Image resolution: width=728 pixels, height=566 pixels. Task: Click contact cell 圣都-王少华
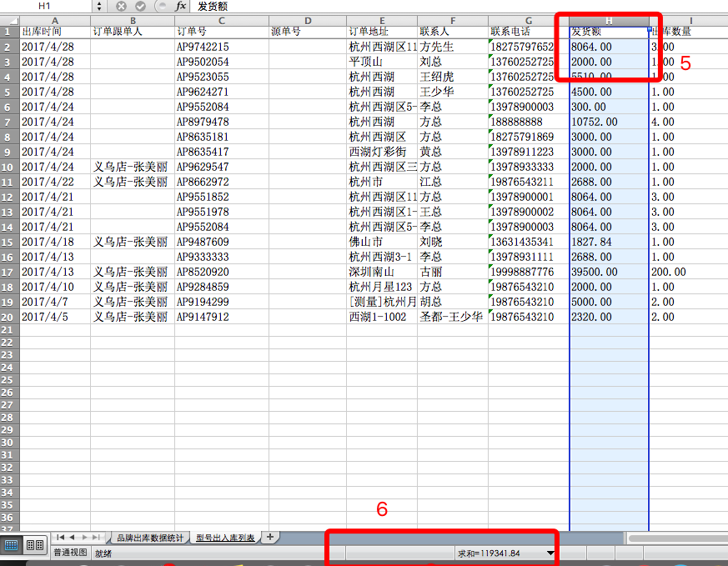point(453,317)
